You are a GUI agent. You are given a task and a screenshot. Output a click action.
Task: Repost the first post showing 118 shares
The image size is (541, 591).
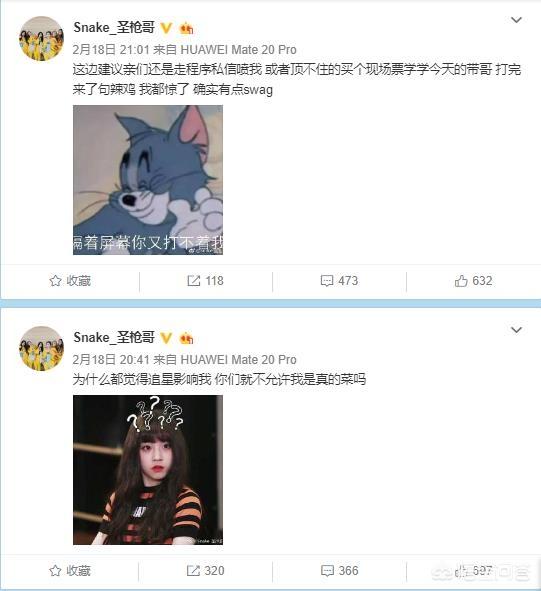click(205, 281)
